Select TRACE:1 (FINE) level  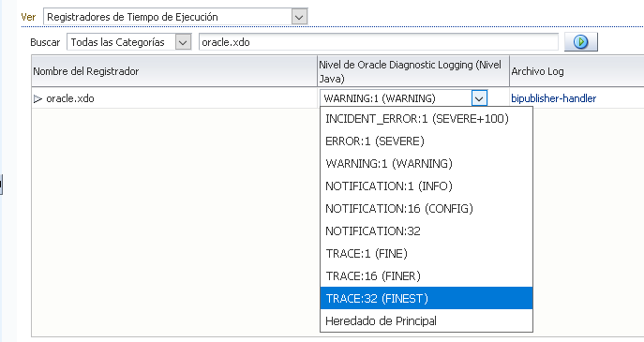[427, 253]
